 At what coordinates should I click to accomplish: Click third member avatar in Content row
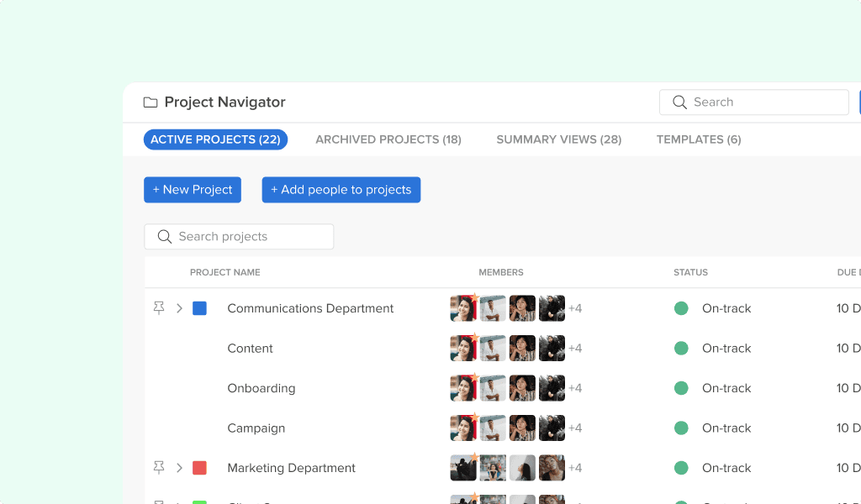tap(522, 349)
